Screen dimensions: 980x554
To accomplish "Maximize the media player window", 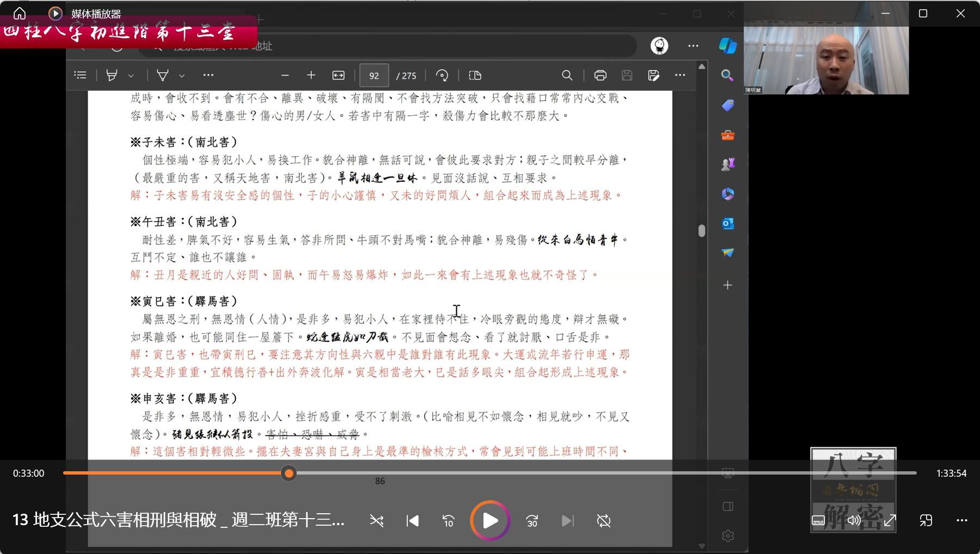I will 923,13.
